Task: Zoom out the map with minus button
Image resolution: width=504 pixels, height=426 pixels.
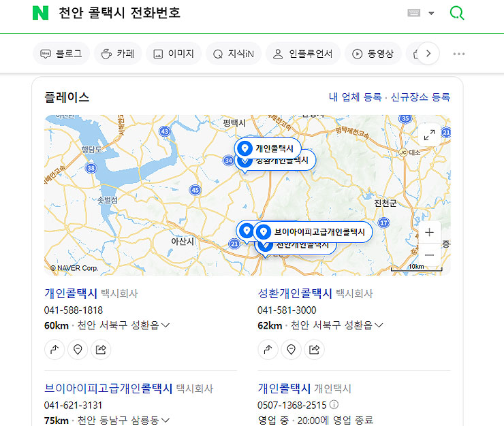Action: [x=429, y=255]
